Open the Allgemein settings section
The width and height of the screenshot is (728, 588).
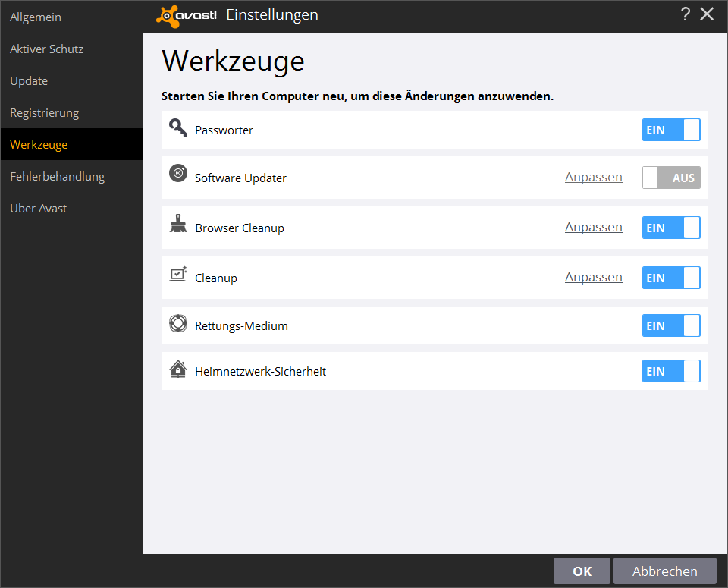71,17
